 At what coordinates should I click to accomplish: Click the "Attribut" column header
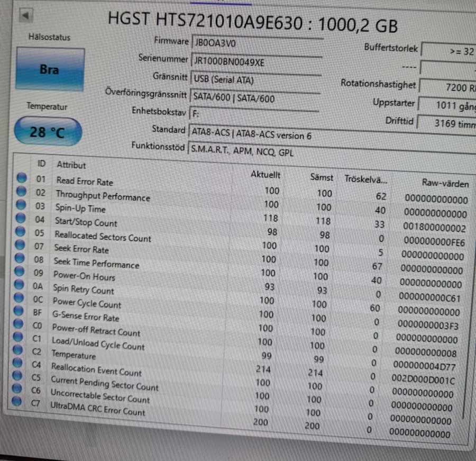pyautogui.click(x=71, y=165)
